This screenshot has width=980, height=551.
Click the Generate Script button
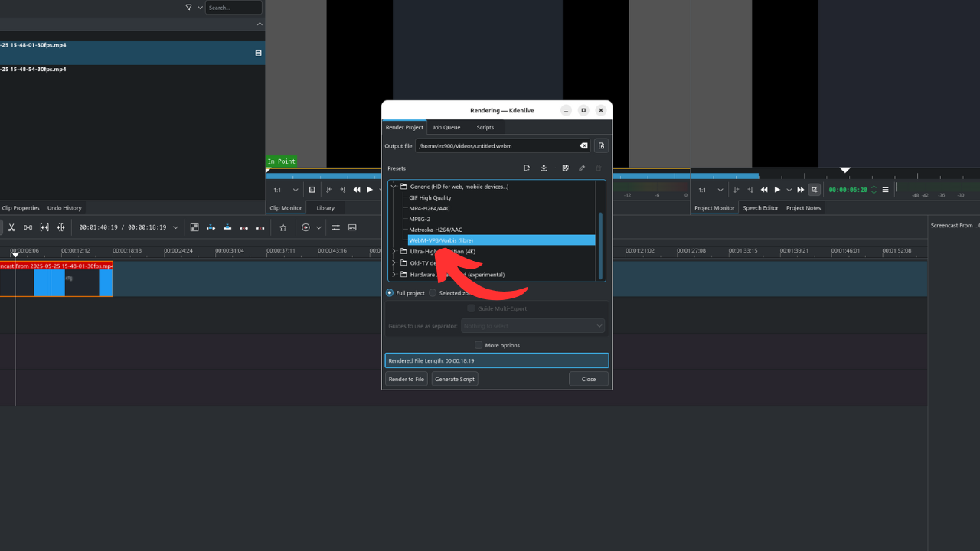455,379
